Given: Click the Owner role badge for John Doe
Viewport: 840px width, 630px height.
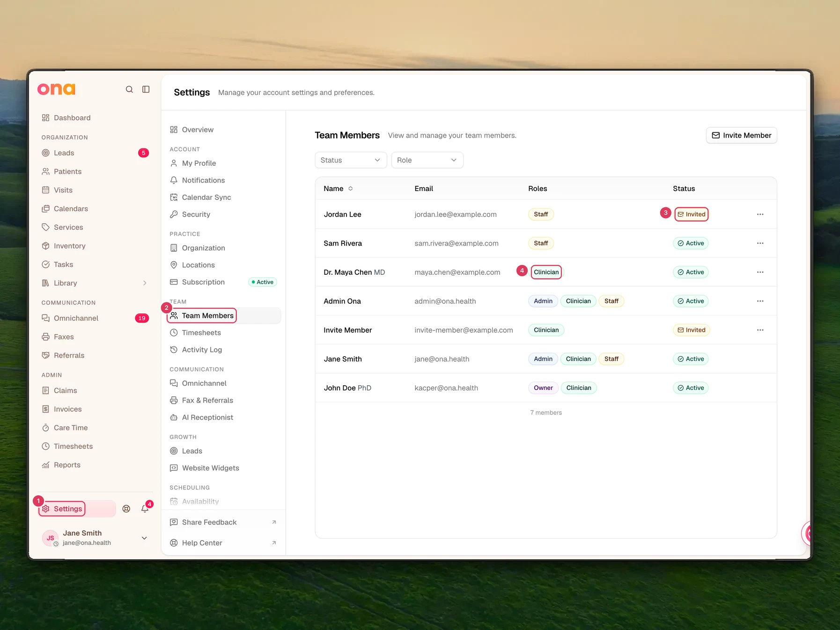Looking at the screenshot, I should point(543,388).
